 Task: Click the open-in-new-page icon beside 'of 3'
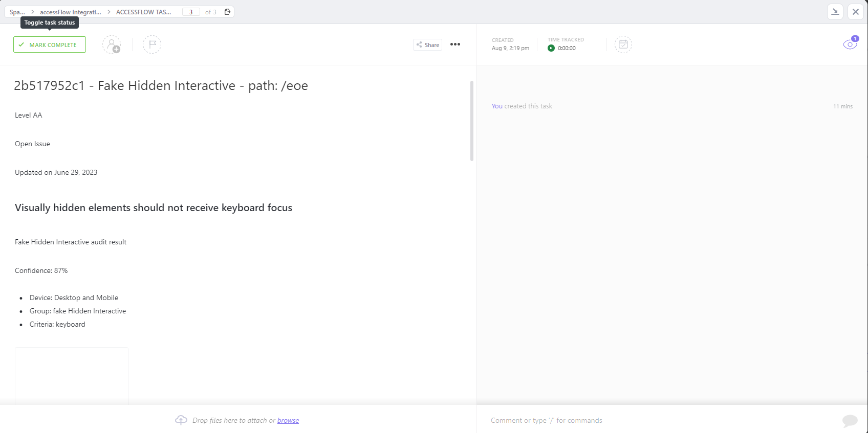228,12
